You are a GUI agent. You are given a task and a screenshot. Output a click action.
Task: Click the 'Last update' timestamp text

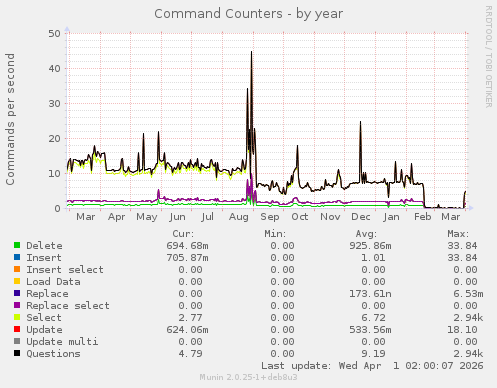coord(372,366)
